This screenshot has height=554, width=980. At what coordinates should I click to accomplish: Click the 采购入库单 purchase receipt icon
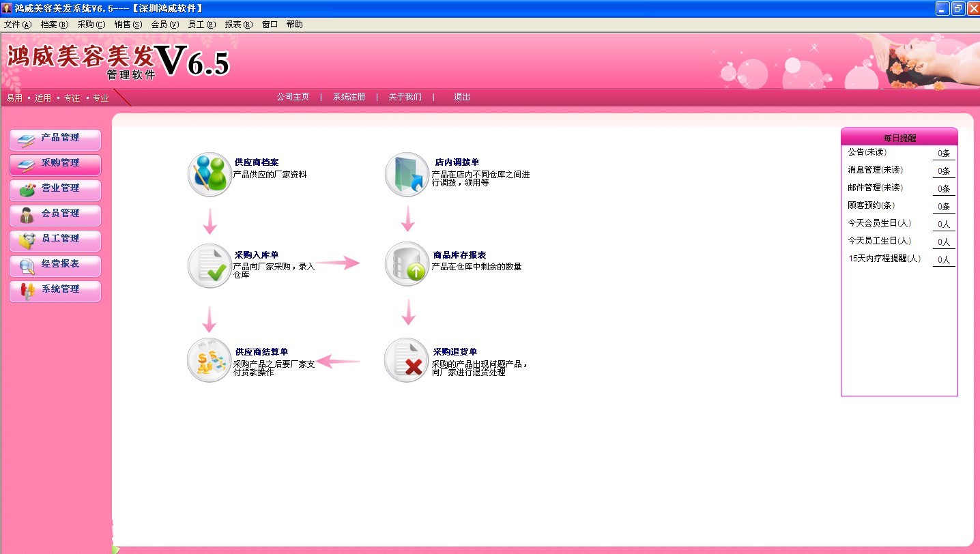click(210, 266)
